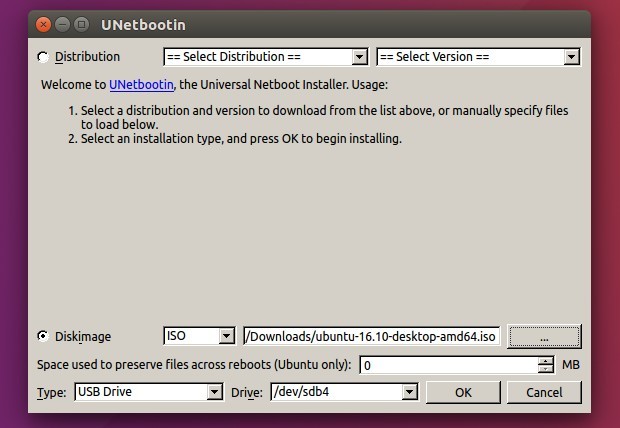Select the Diskimage radio button
Image resolution: width=620 pixels, height=428 pixels.
pyautogui.click(x=43, y=336)
